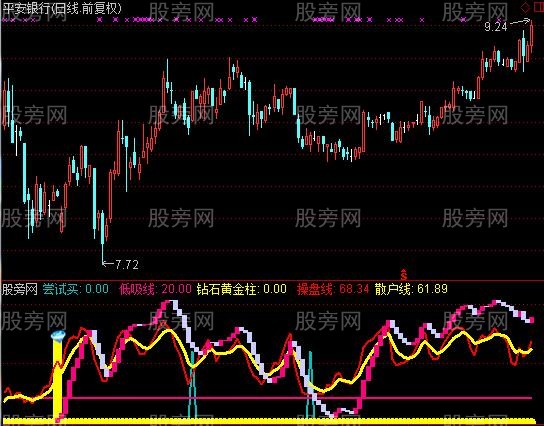This screenshot has height=426, width=544.
Task: Click the red S signal marker above the indicator pane
Action: point(403,274)
